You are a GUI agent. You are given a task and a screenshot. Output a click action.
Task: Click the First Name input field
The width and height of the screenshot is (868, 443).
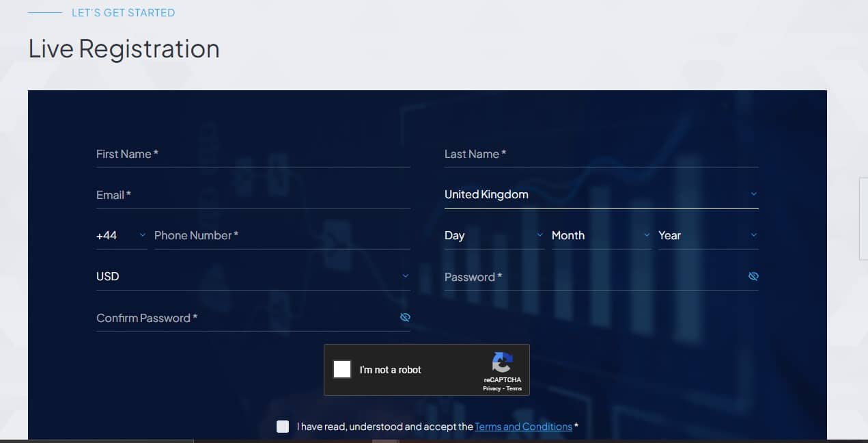pyautogui.click(x=253, y=155)
